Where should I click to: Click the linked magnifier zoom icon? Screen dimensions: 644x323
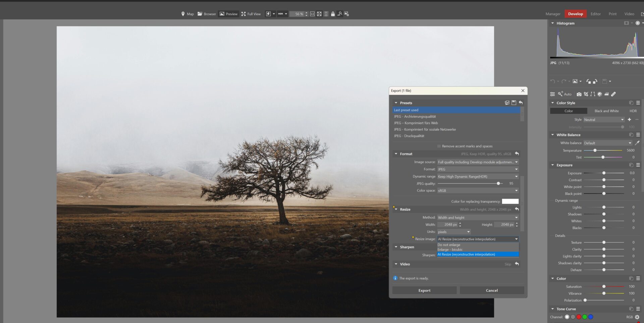click(x=340, y=14)
